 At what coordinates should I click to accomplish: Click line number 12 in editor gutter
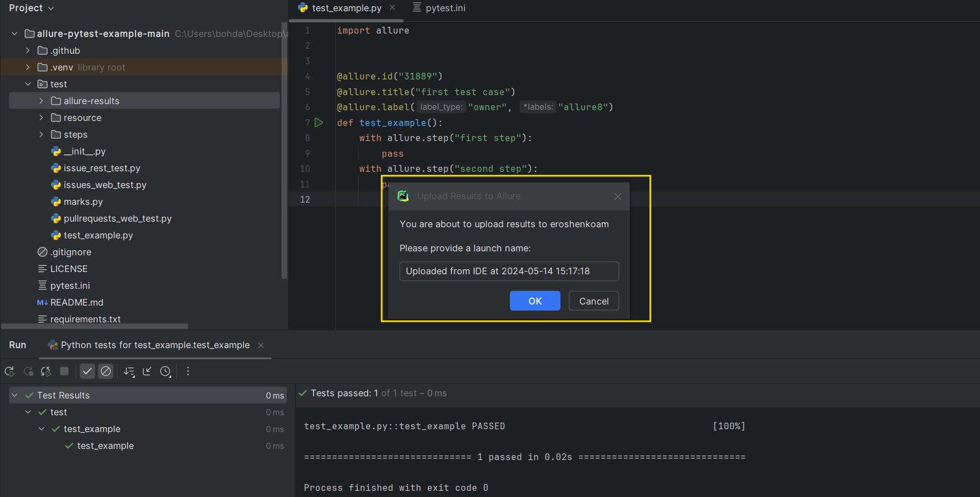304,199
